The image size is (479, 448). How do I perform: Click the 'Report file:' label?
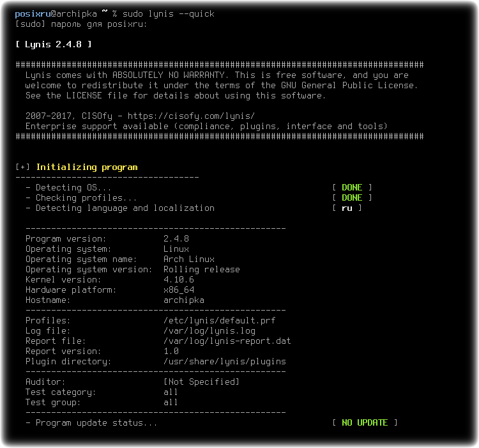click(x=56, y=341)
